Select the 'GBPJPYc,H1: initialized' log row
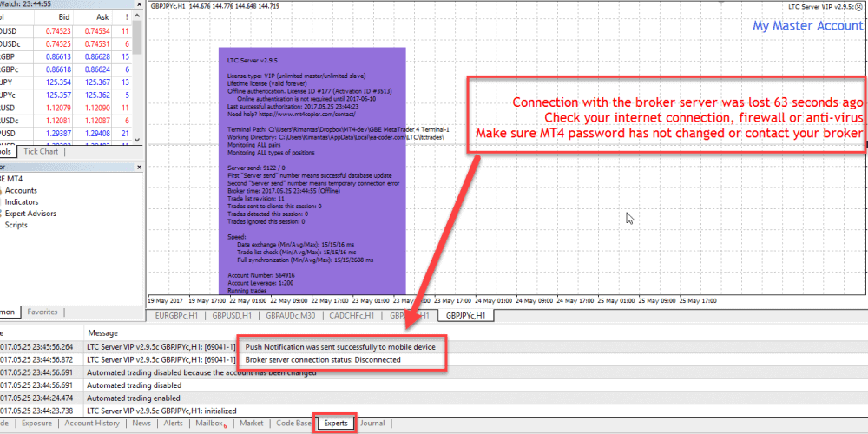Viewport: 868px width, 434px height. coord(434,411)
